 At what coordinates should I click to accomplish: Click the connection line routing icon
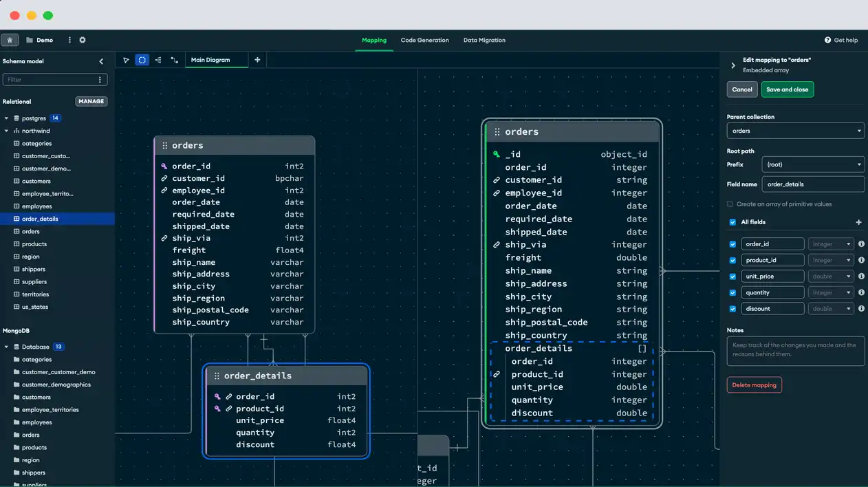pos(174,60)
